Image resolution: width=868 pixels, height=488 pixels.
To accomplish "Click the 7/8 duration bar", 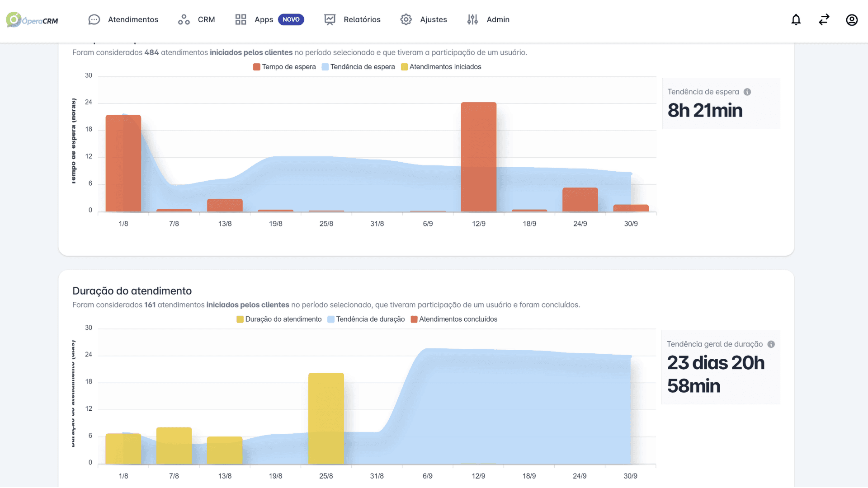I will 174,446.
